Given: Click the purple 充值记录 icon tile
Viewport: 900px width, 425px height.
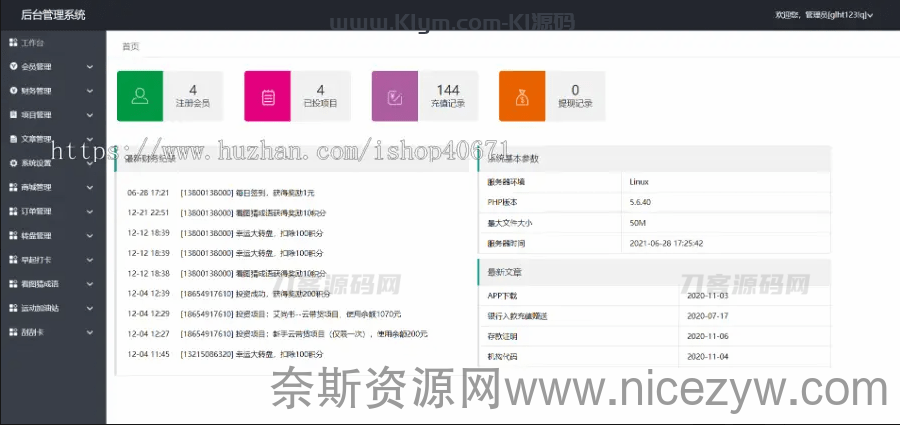Looking at the screenshot, I should coord(395,96).
